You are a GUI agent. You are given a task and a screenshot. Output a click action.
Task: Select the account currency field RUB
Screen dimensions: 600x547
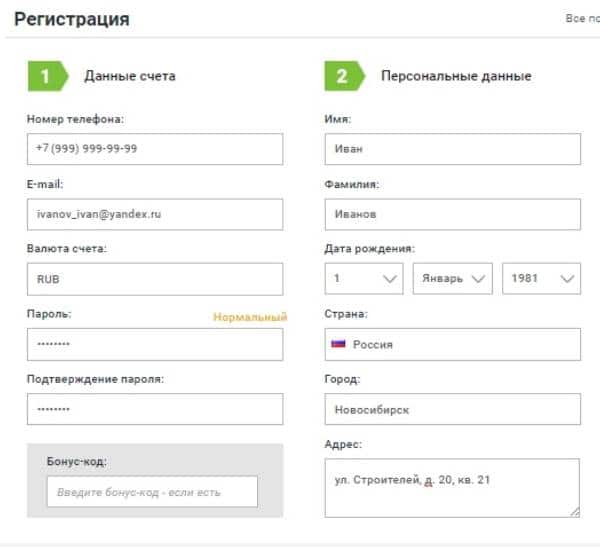click(155, 279)
